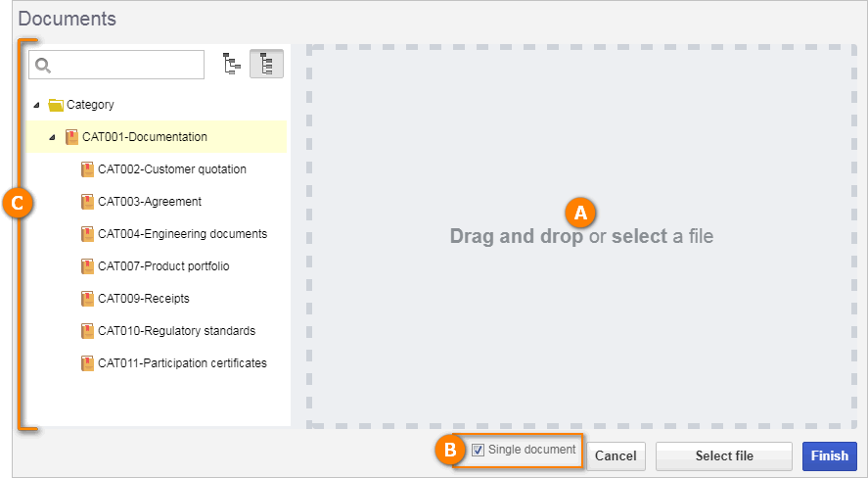Click the yellow Category folder icon
Viewport: 868px width, 478px height.
(56, 105)
